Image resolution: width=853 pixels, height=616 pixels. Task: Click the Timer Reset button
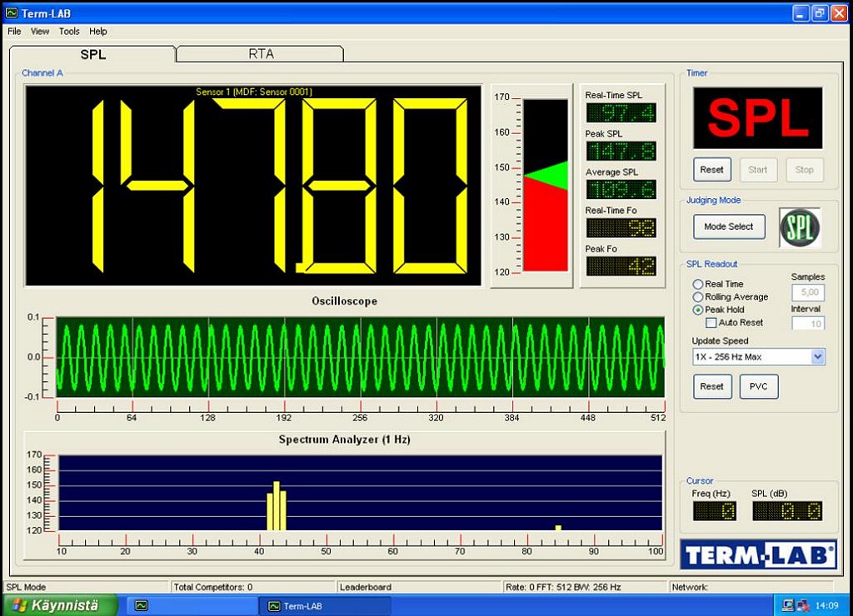click(x=711, y=170)
